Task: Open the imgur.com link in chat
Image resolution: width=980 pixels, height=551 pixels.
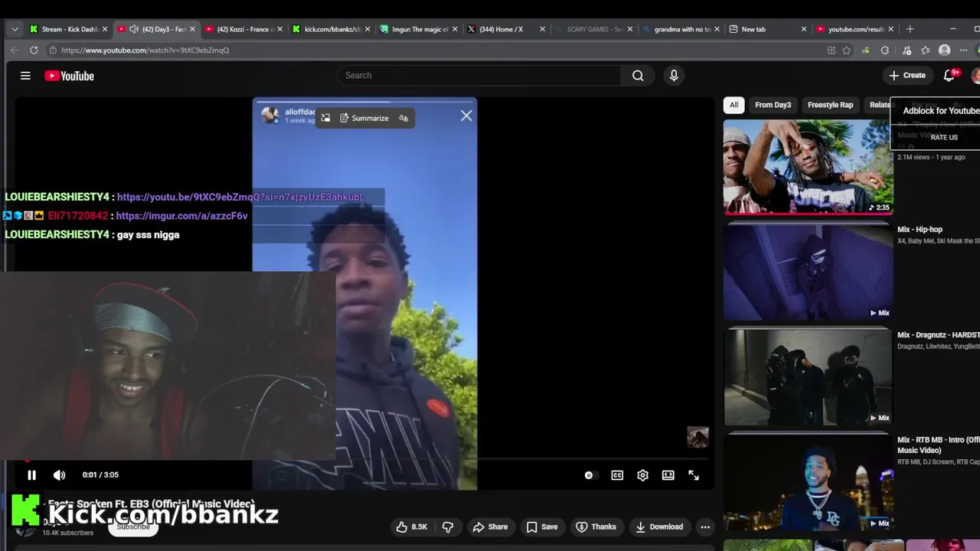Action: (181, 216)
